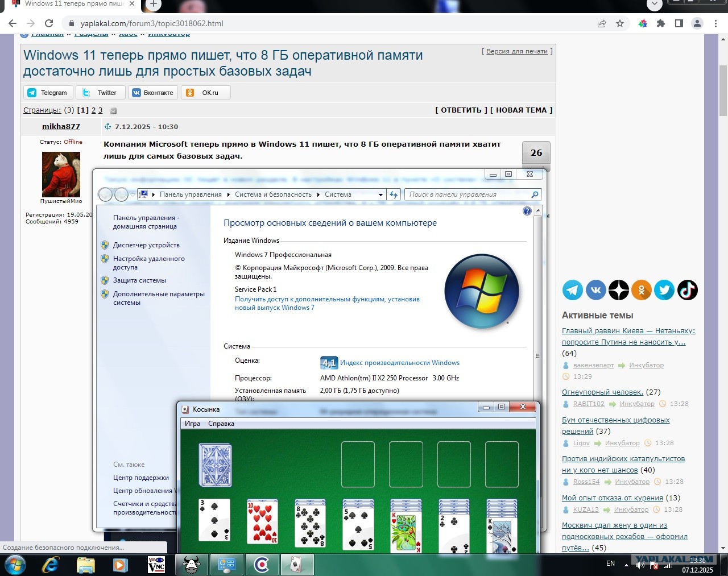Click the НОВАЯ ТЕМА link

coord(522,110)
